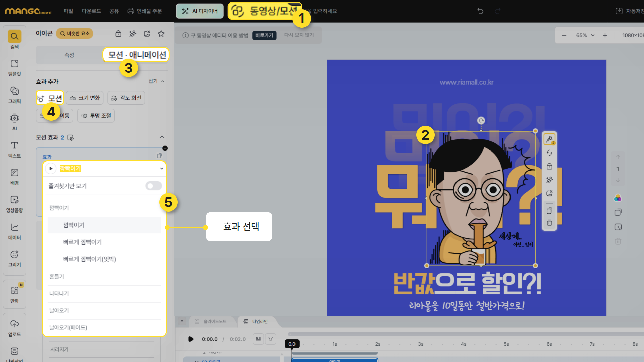
Task: Switch to the 모션 · 애니메이션 tab
Action: coord(136,55)
